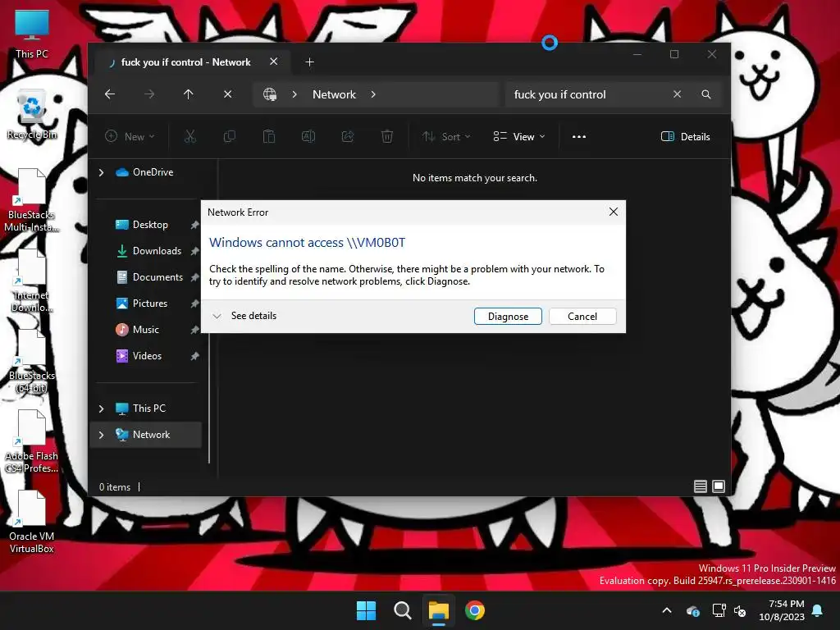This screenshot has height=630, width=840.
Task: Switch to the details list view icon
Action: click(701, 486)
